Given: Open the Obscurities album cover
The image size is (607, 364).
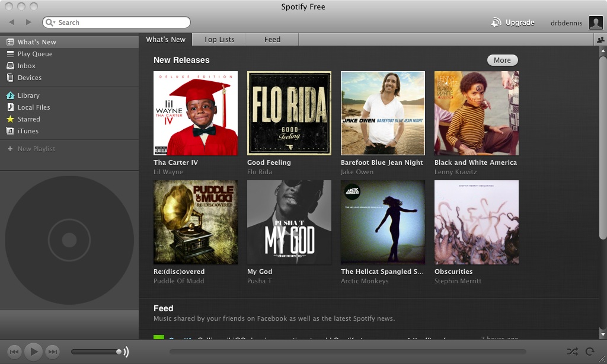Looking at the screenshot, I should pos(477,222).
